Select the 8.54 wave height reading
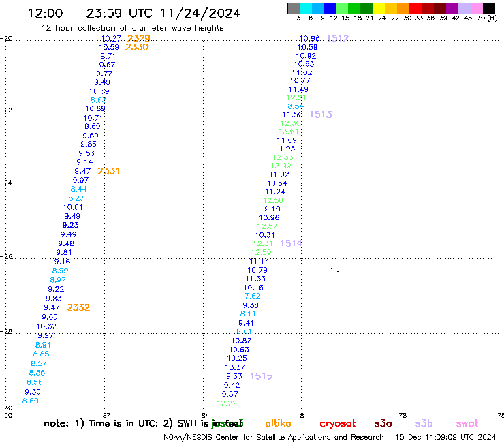504x443 pixels. (x=296, y=106)
